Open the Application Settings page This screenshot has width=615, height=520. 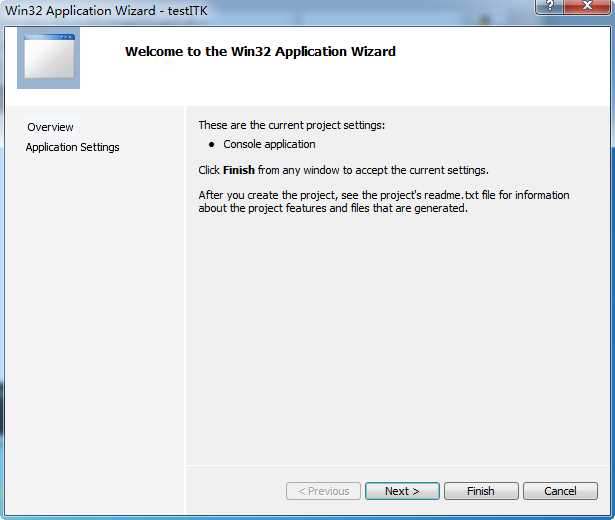point(73,147)
